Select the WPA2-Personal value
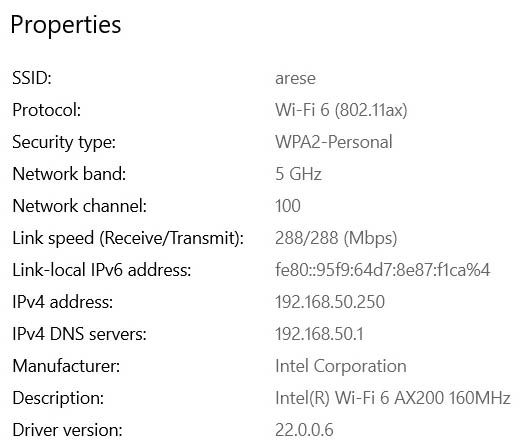 334,142
